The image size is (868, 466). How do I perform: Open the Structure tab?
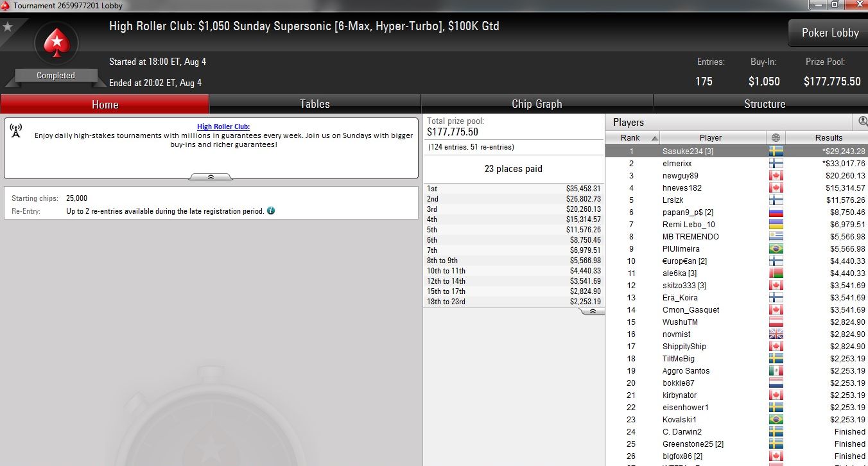[x=764, y=104]
